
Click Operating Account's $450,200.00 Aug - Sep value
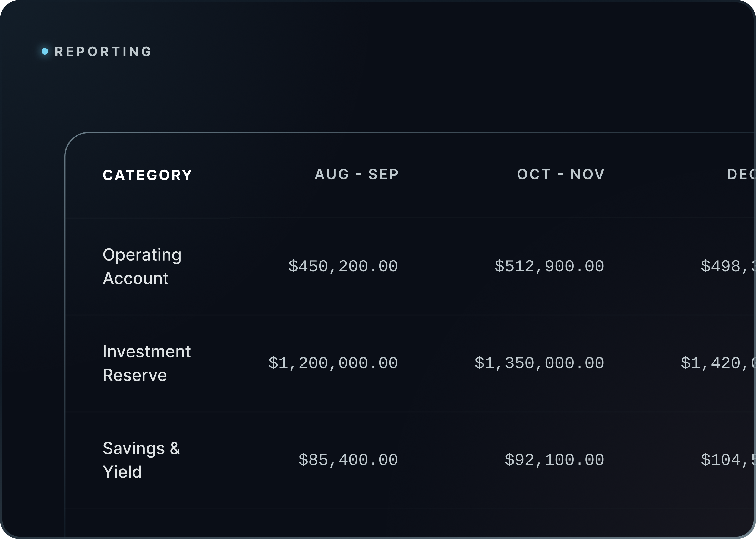click(x=343, y=266)
